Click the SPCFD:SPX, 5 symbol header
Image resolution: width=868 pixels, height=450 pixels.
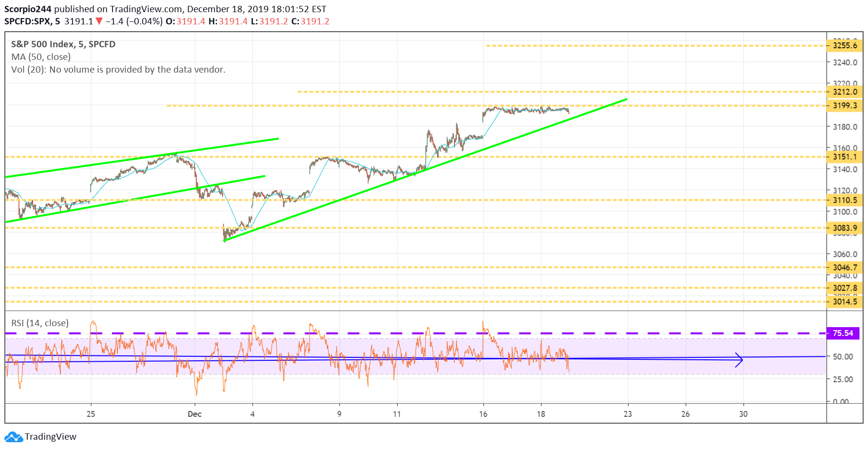(32, 21)
